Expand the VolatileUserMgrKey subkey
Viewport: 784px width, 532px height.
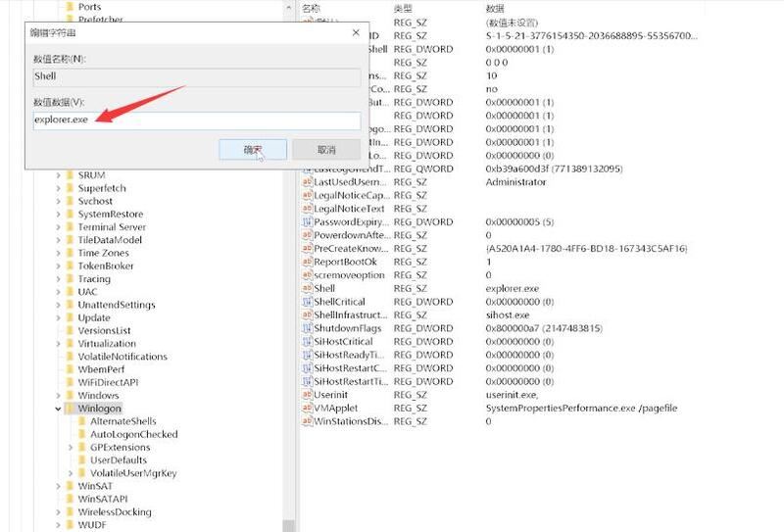point(70,473)
